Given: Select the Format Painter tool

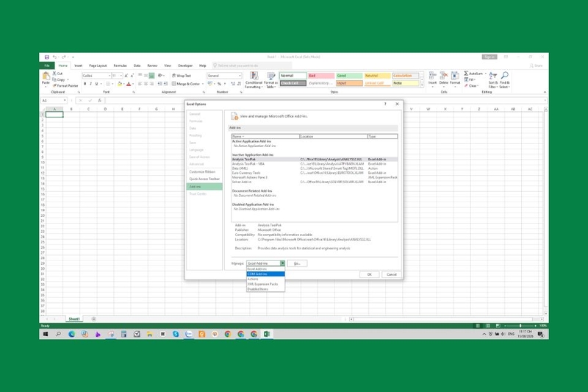Looking at the screenshot, I should click(x=65, y=85).
